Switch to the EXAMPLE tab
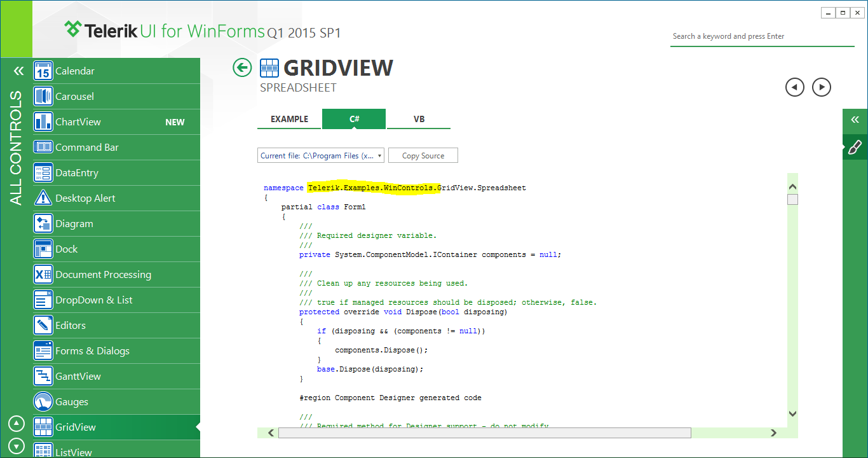 pos(289,119)
